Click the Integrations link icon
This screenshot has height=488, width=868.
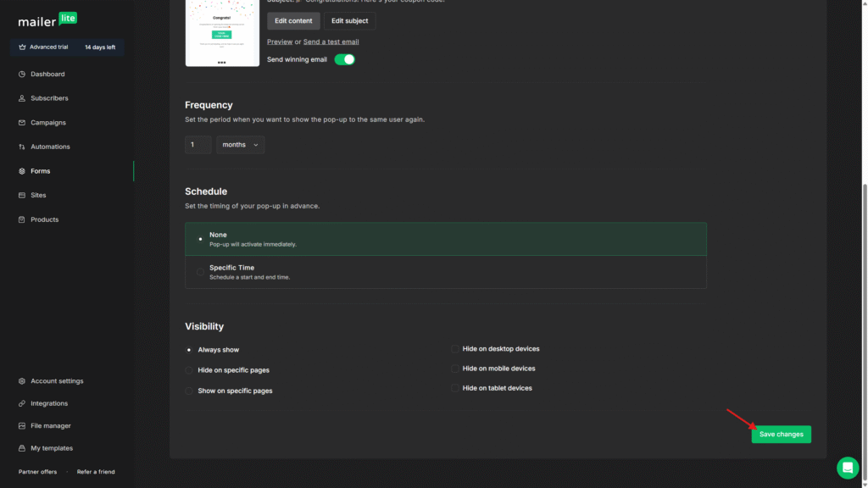22,403
